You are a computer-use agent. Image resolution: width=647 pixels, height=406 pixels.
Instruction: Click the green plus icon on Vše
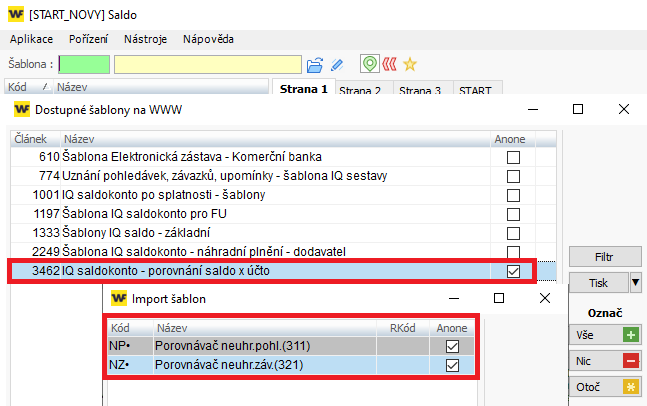(629, 335)
